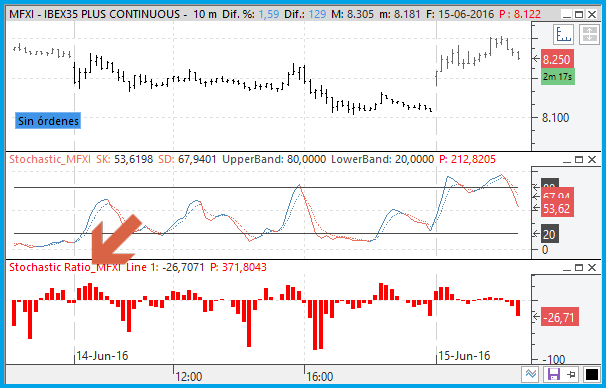606x388 pixels.
Task: Click the 15-Jun-16 date marker
Action: click(464, 356)
